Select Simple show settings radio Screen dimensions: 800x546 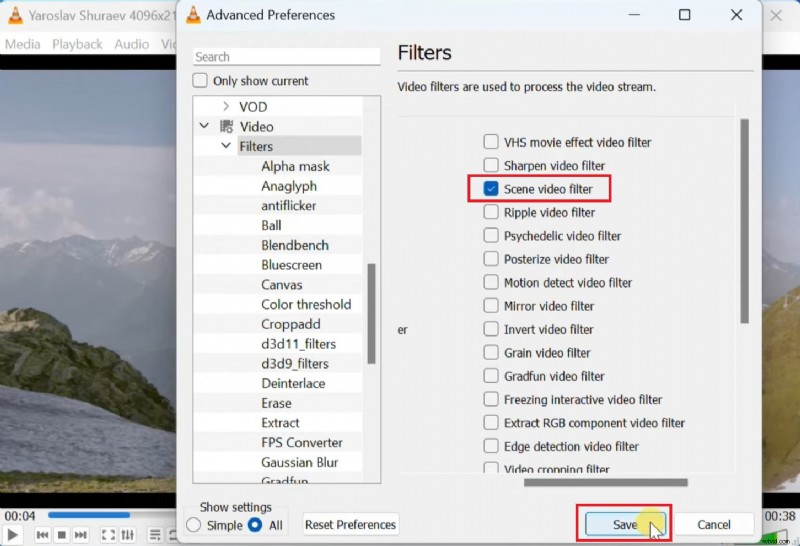tap(194, 525)
